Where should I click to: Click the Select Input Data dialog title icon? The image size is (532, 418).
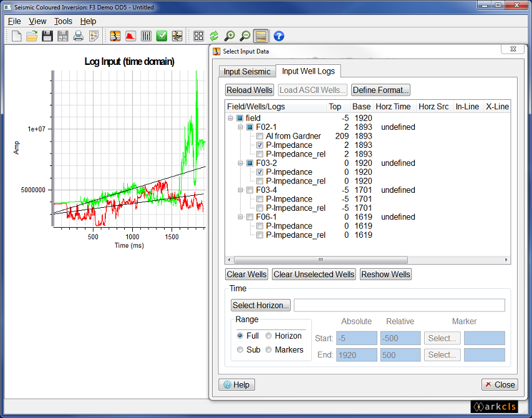point(216,52)
